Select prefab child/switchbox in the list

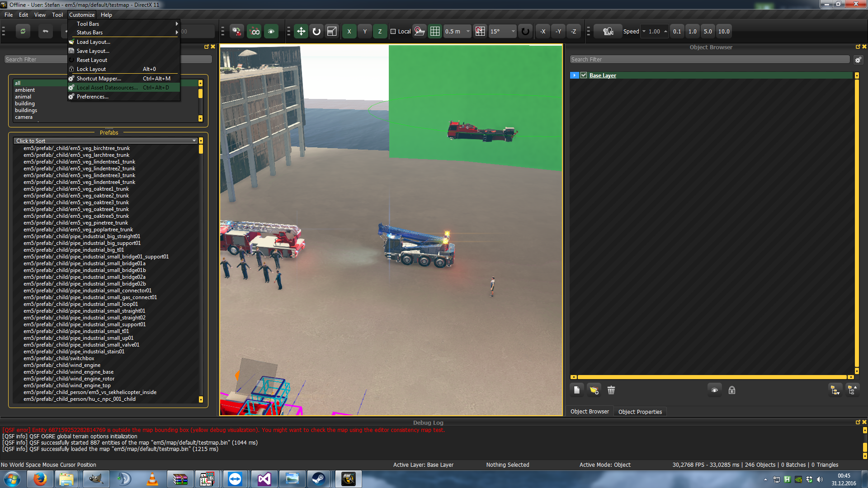pos(59,358)
